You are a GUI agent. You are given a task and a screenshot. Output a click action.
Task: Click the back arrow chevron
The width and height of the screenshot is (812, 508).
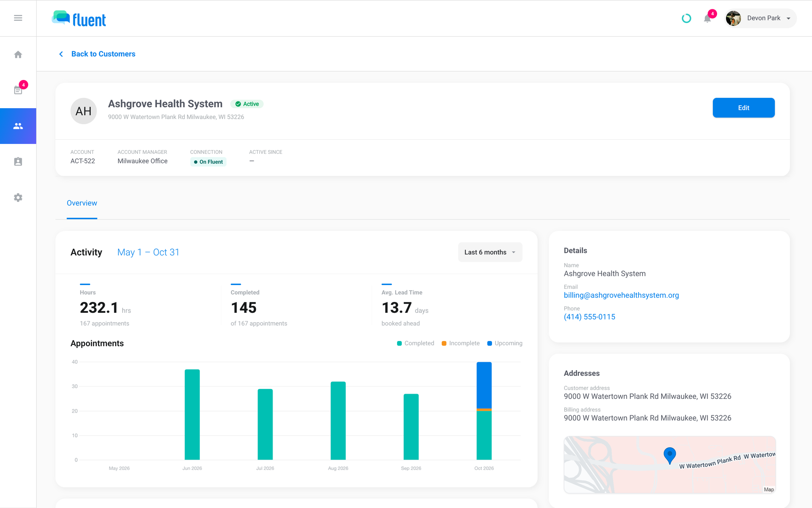tap(61, 54)
